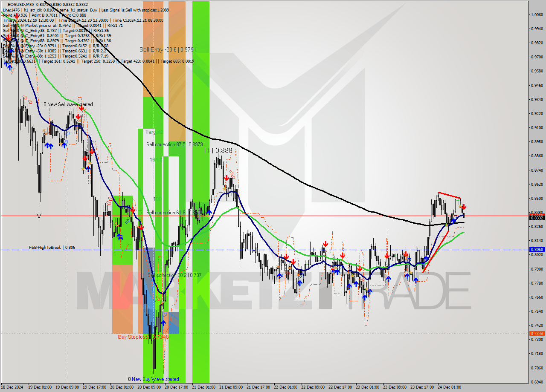The height and width of the screenshot is (392, 546).
Task: Select the '18 Dec 2024' time axis label
Action: click(x=12, y=387)
